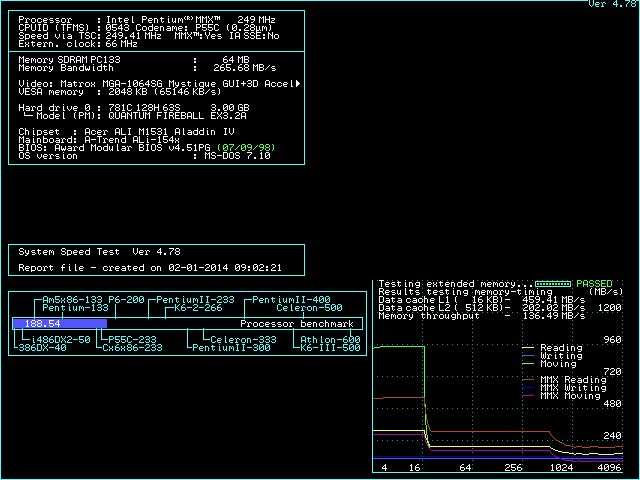Select the PentiumII-400 reference marker
This screenshot has height=480, width=640.
coord(290,300)
